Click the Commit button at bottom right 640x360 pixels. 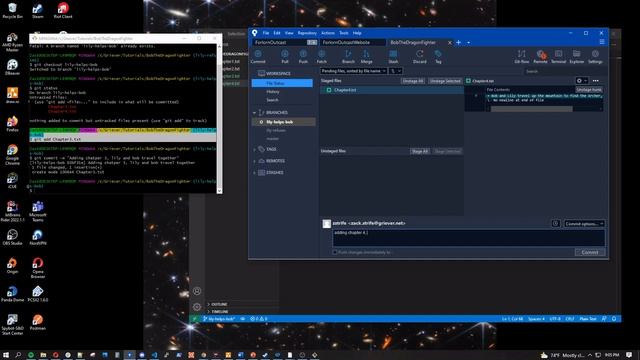tap(590, 252)
